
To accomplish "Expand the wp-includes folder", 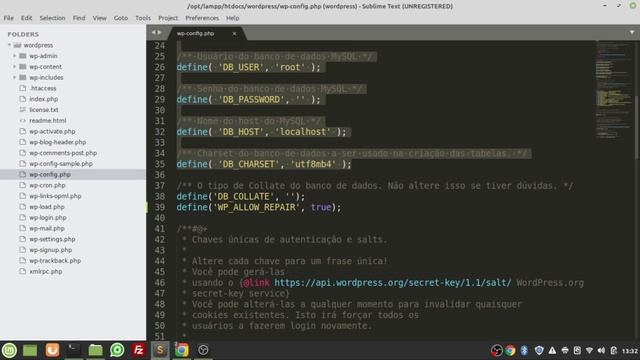I will tap(15, 77).
